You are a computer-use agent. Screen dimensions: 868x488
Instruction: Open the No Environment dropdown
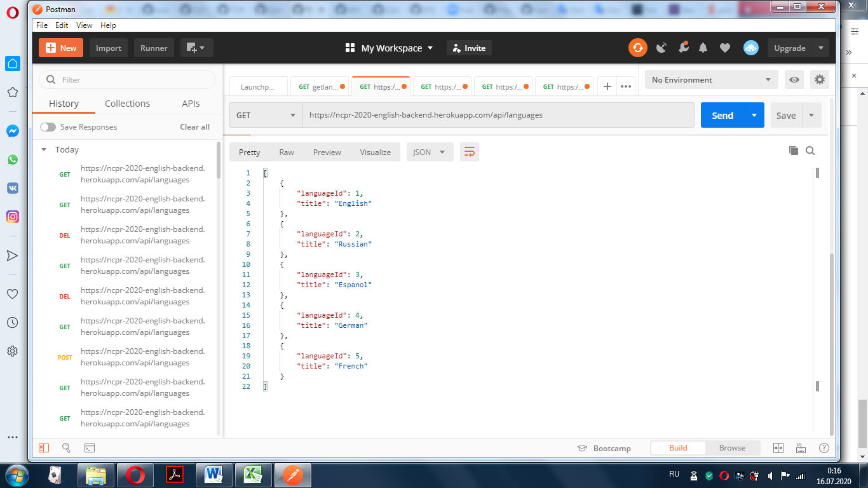710,79
